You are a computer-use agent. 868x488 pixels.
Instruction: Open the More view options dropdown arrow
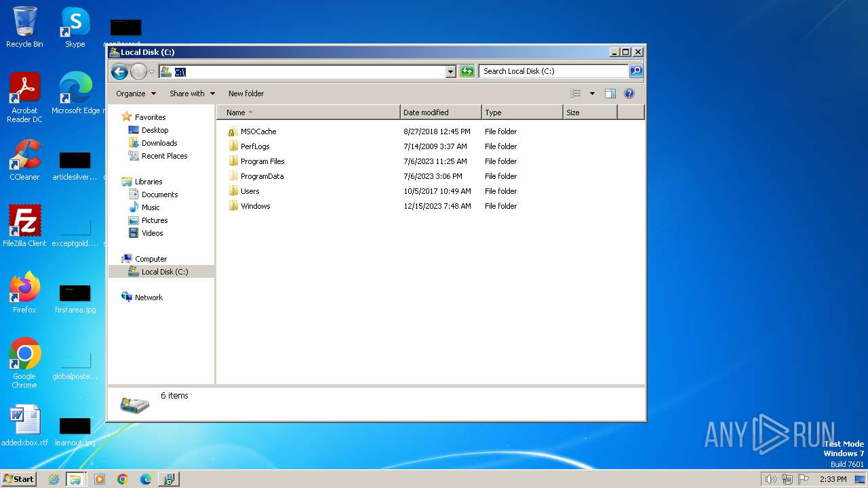pyautogui.click(x=592, y=94)
